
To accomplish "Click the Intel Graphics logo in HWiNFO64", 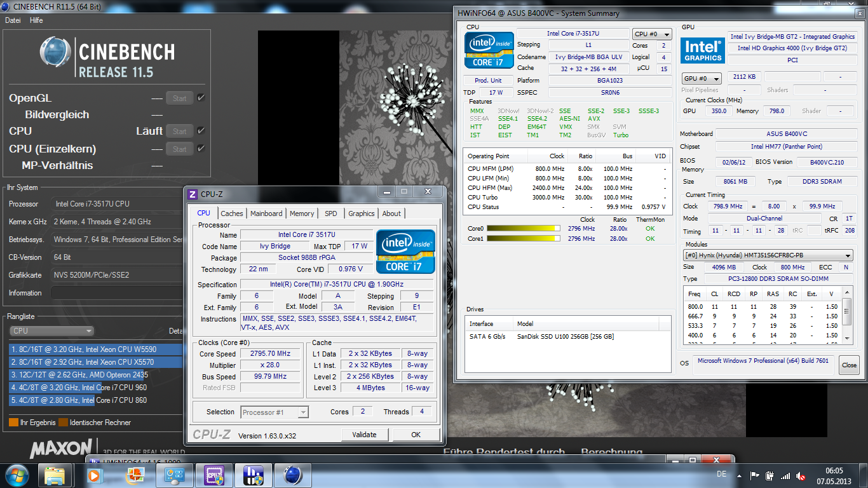I will (x=702, y=51).
